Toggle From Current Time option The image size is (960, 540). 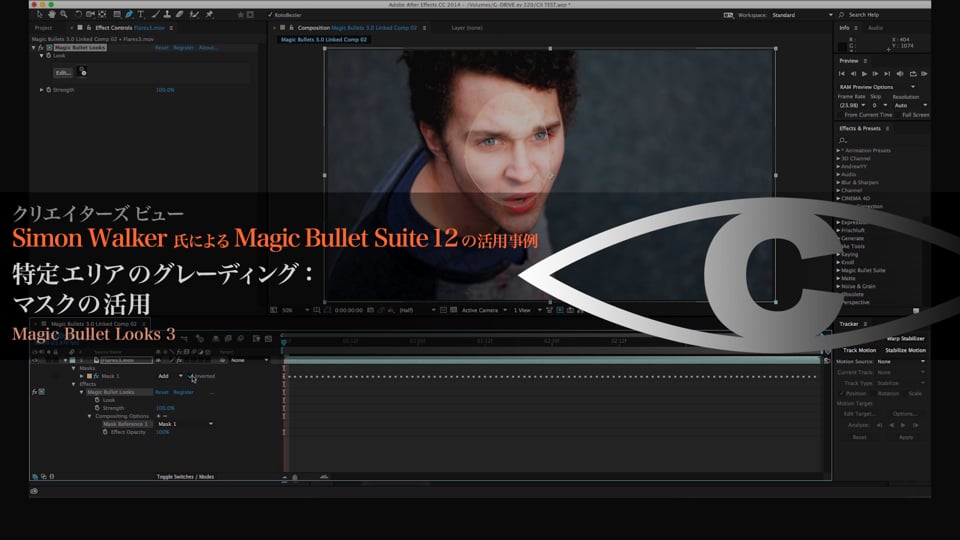coord(868,114)
